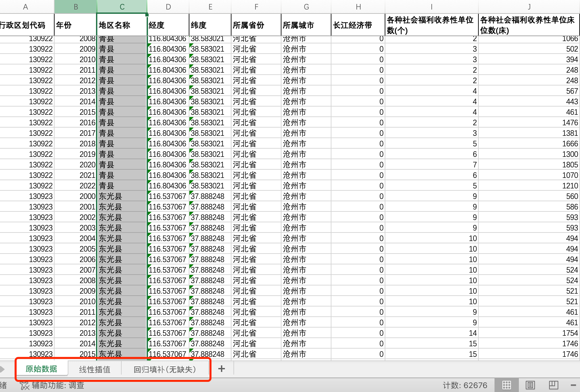
Task: Select column E header
Action: [210, 7]
